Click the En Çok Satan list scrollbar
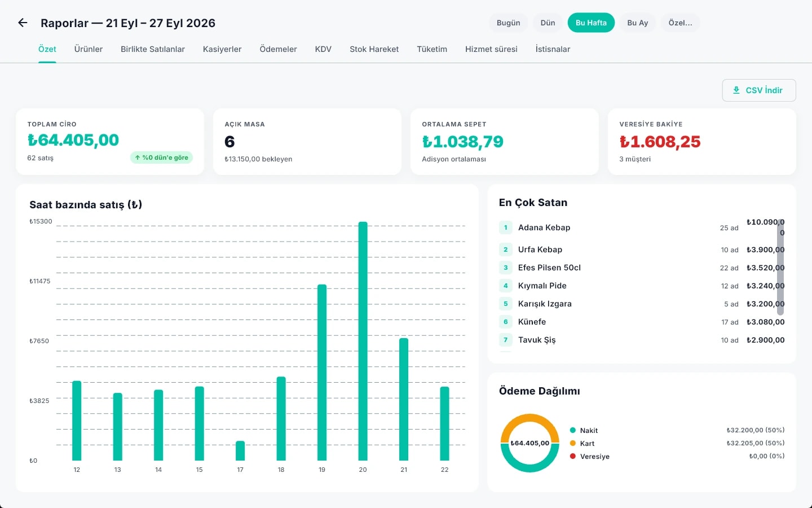The width and height of the screenshot is (812, 508). click(x=780, y=268)
